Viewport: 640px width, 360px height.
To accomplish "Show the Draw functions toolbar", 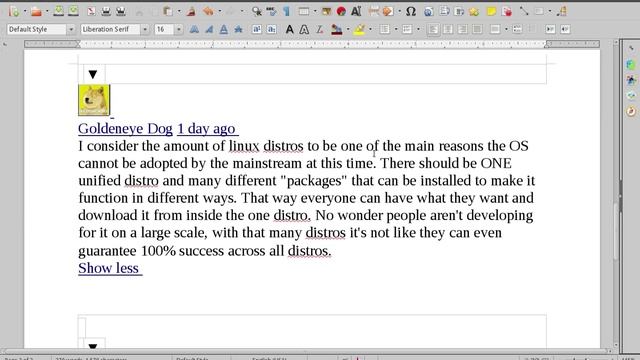I will [x=562, y=11].
